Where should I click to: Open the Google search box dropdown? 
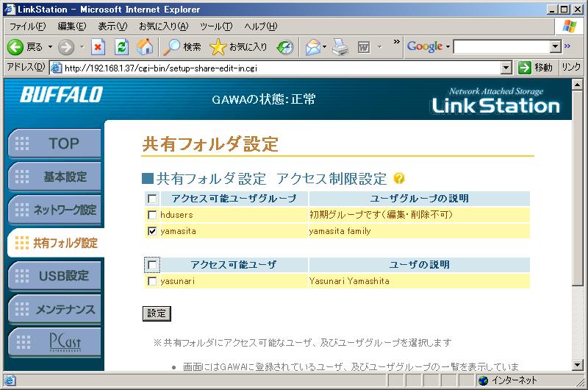tap(556, 46)
